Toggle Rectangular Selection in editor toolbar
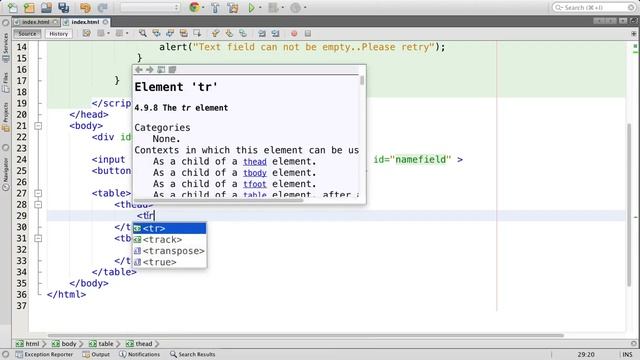The image size is (640, 360). click(198, 33)
